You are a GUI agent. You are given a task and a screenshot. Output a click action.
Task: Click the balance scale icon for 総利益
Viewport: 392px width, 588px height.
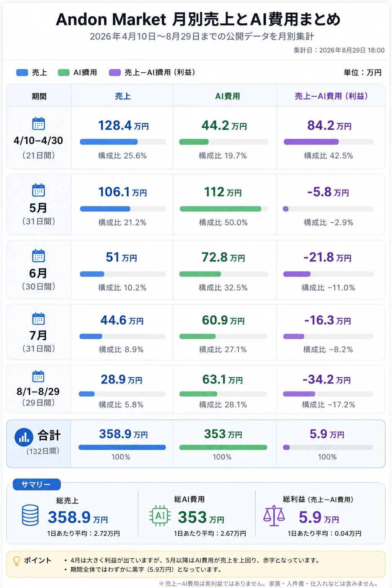click(274, 516)
